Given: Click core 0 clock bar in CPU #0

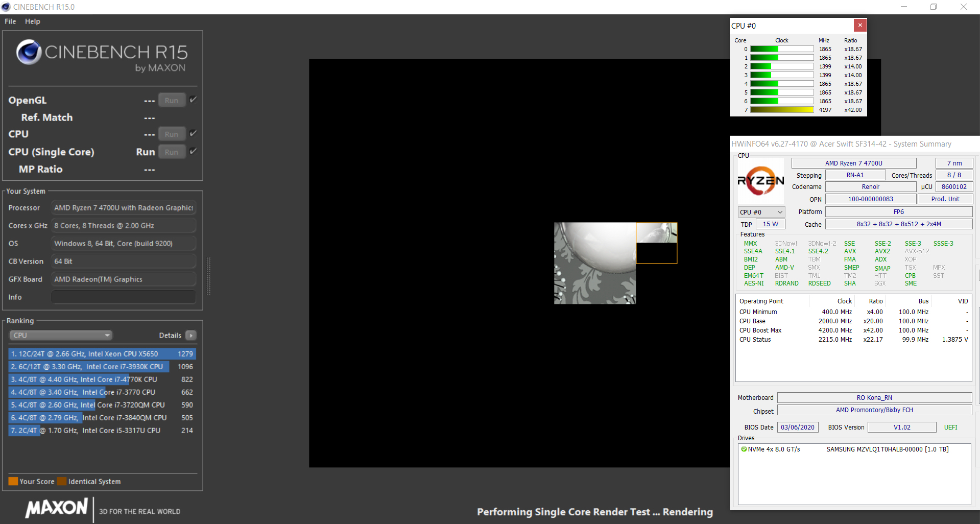Looking at the screenshot, I should [782, 49].
